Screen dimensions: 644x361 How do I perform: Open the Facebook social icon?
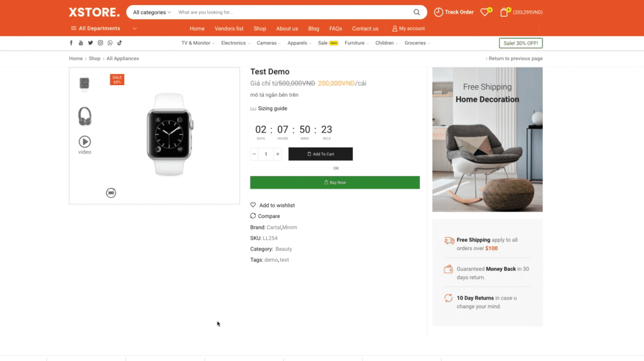[71, 43]
